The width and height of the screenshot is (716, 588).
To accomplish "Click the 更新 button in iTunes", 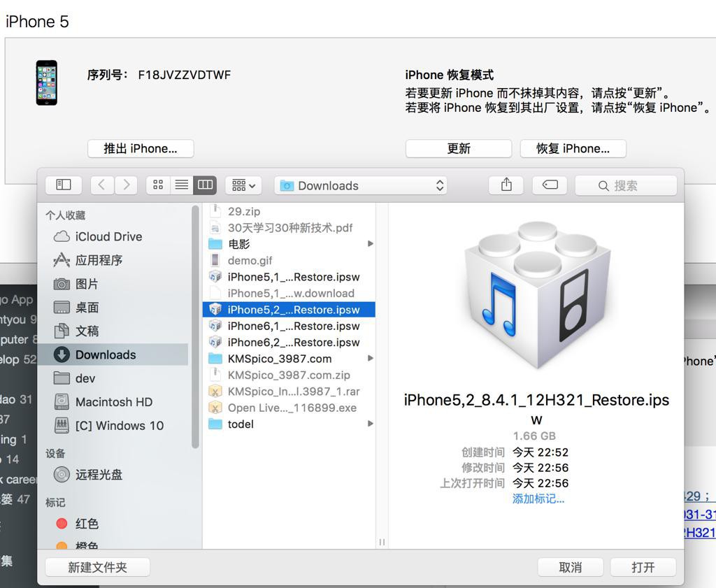I will tap(459, 149).
